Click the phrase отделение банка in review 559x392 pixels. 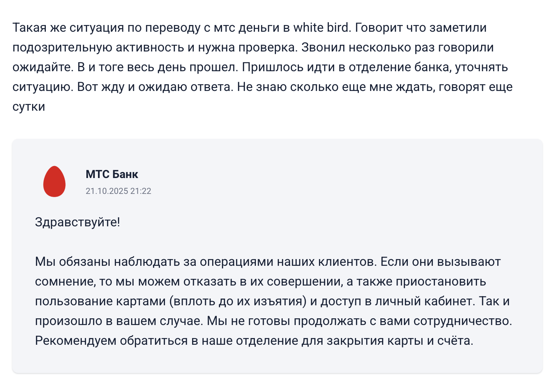400,67
